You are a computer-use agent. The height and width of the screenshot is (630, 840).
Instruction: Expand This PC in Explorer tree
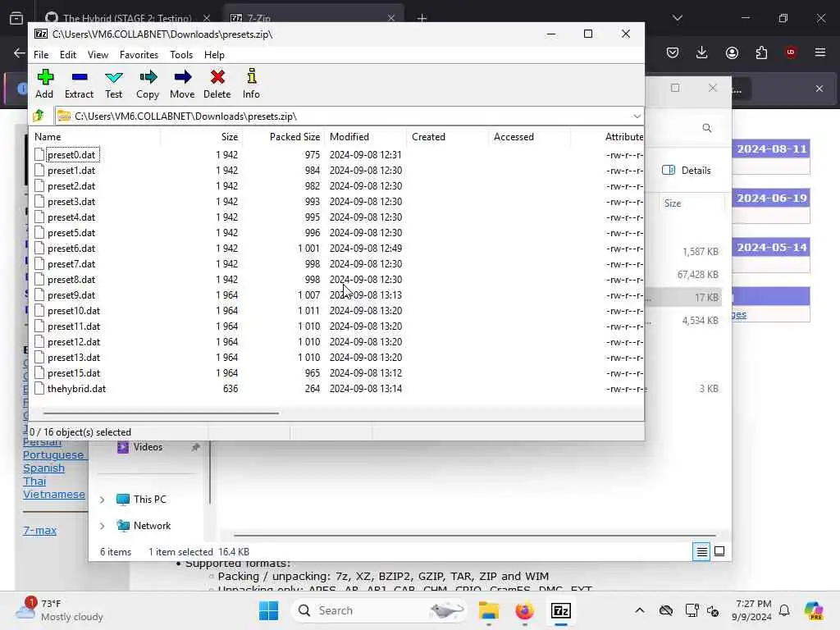coord(102,500)
